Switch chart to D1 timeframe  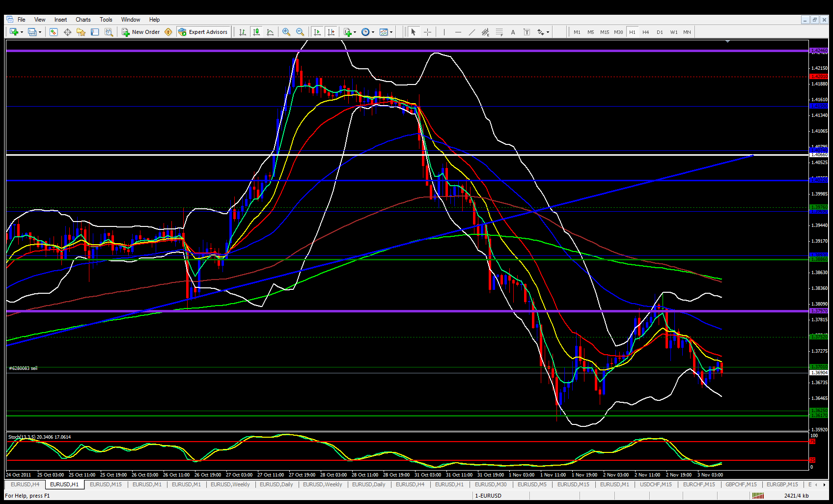(660, 32)
